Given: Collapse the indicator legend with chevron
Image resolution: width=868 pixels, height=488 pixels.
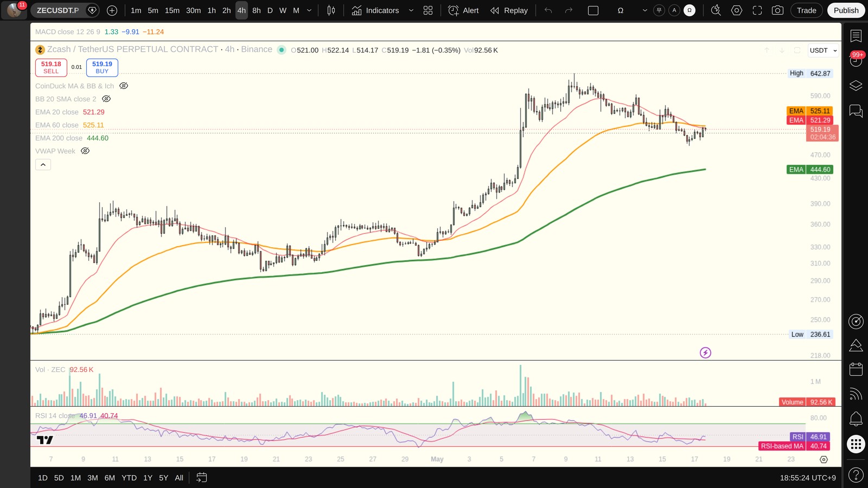Looking at the screenshot, I should tap(43, 164).
